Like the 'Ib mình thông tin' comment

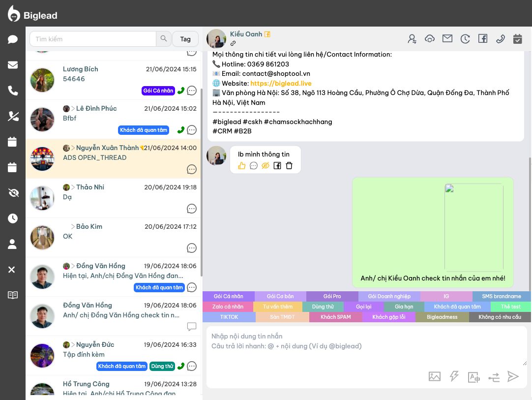point(242,166)
